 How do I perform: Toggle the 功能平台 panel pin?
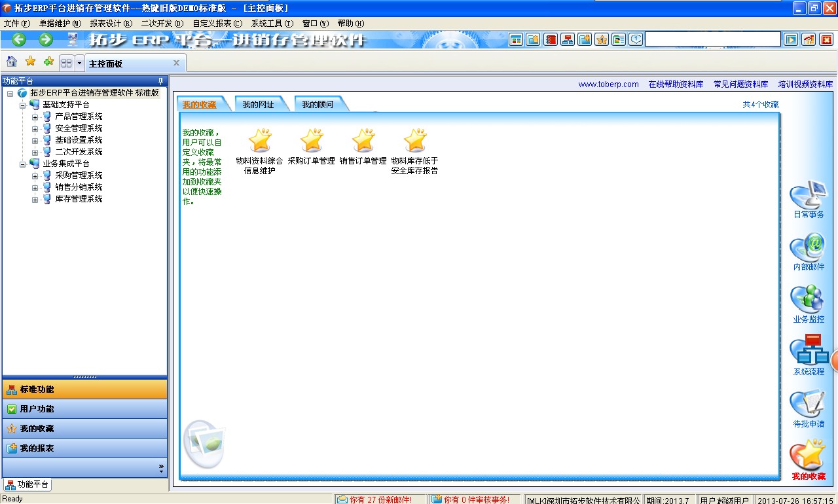pyautogui.click(x=161, y=81)
